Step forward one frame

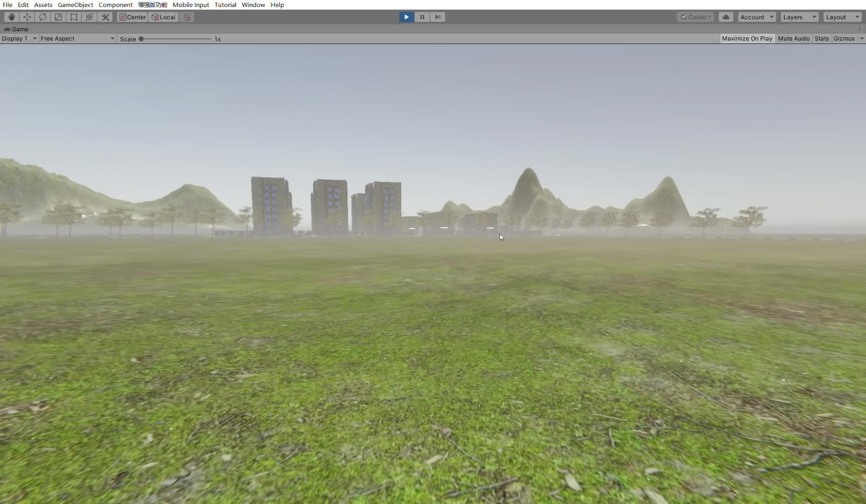click(x=438, y=17)
